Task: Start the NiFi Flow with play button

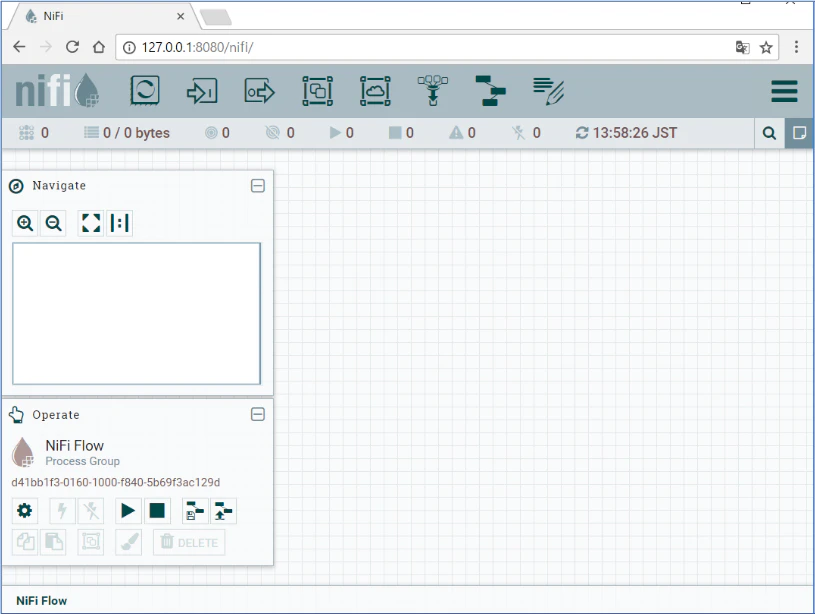Action: [127, 511]
